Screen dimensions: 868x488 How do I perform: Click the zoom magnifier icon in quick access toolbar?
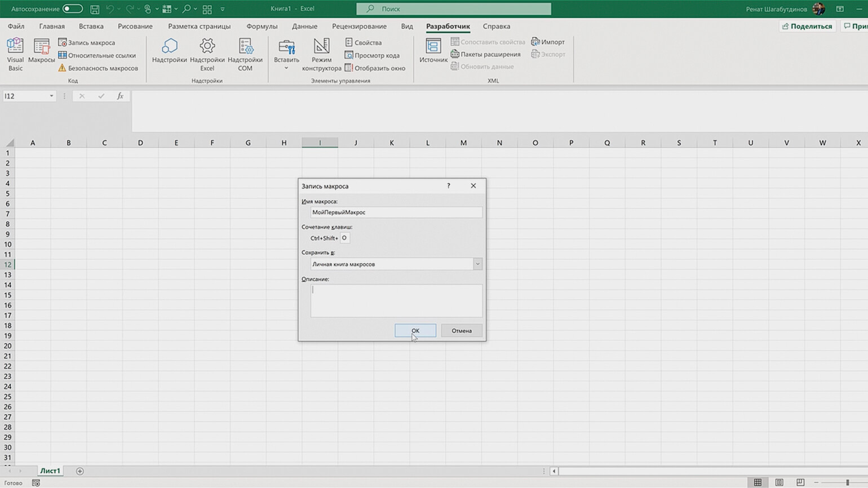[187, 9]
